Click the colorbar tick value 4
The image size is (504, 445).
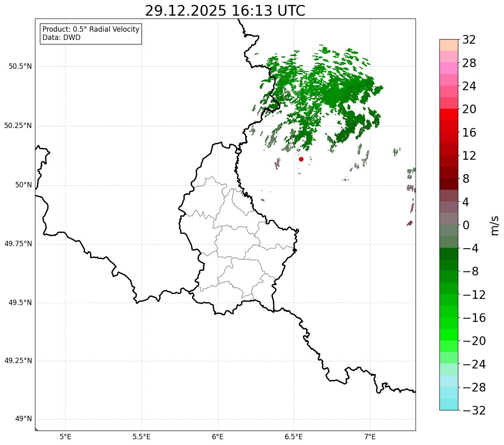click(x=466, y=202)
